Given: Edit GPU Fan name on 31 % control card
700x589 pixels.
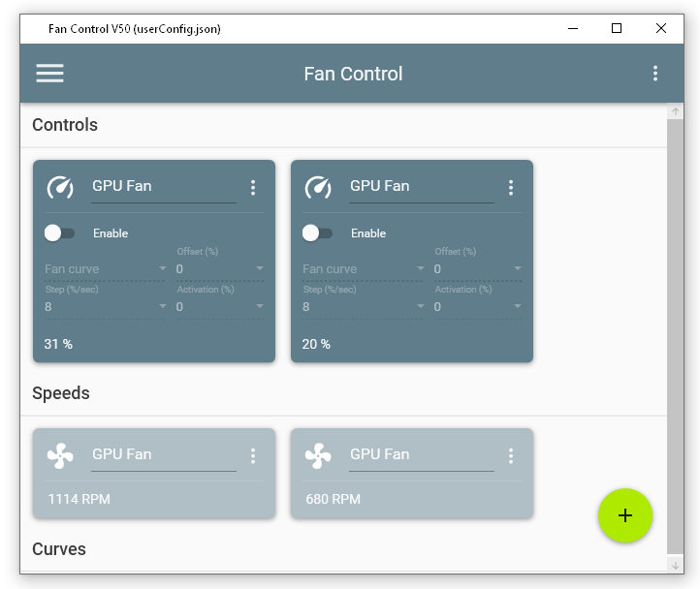Looking at the screenshot, I should click(x=164, y=187).
